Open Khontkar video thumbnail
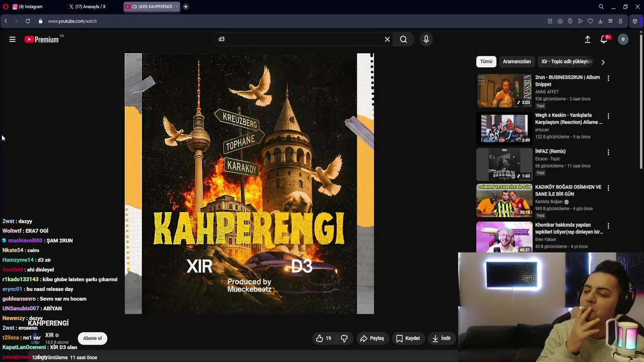 [x=504, y=237]
